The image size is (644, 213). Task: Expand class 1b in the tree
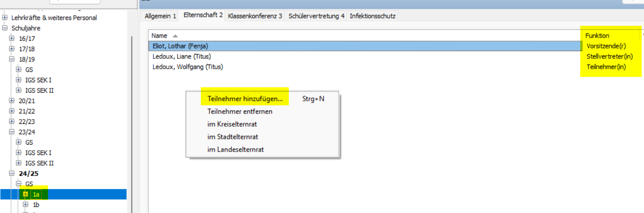click(26, 205)
